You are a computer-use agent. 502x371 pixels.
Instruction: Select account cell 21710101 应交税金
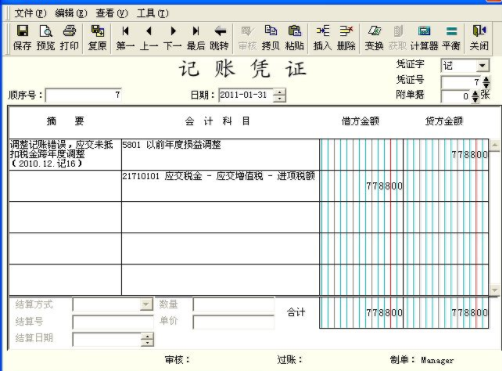(x=220, y=186)
